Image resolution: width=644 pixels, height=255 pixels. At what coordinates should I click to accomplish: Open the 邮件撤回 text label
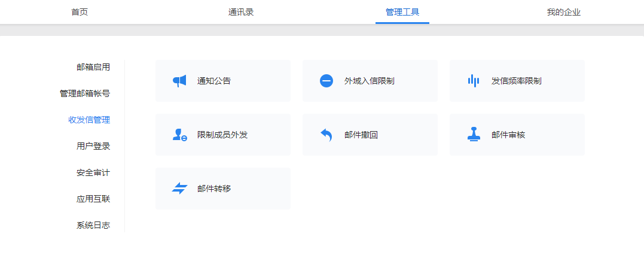pyautogui.click(x=361, y=135)
